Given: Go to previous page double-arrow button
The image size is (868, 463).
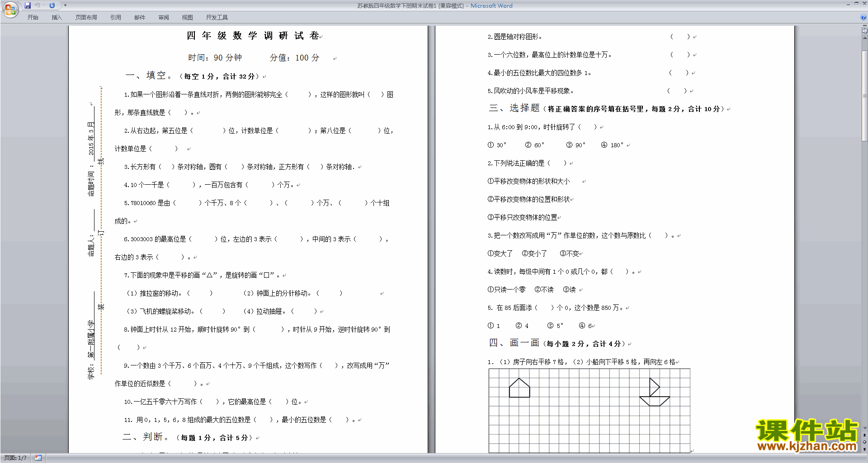Looking at the screenshot, I should click(864, 435).
